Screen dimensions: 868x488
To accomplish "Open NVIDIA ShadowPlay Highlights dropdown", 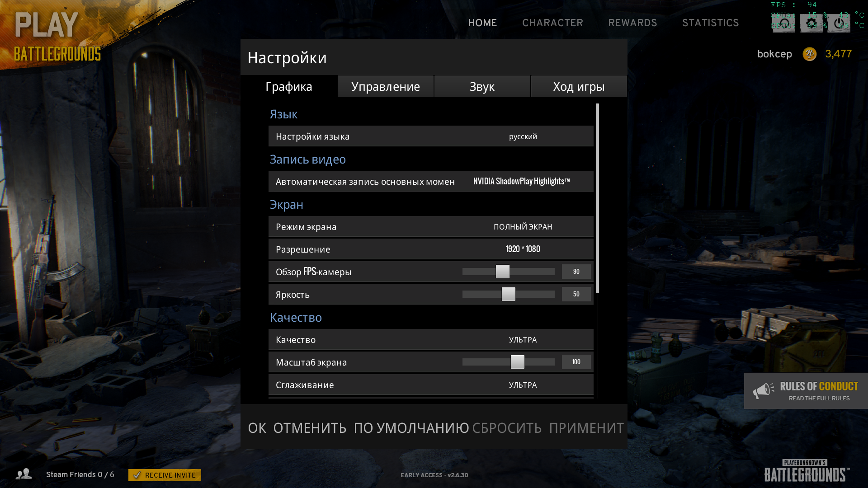I will tap(521, 182).
